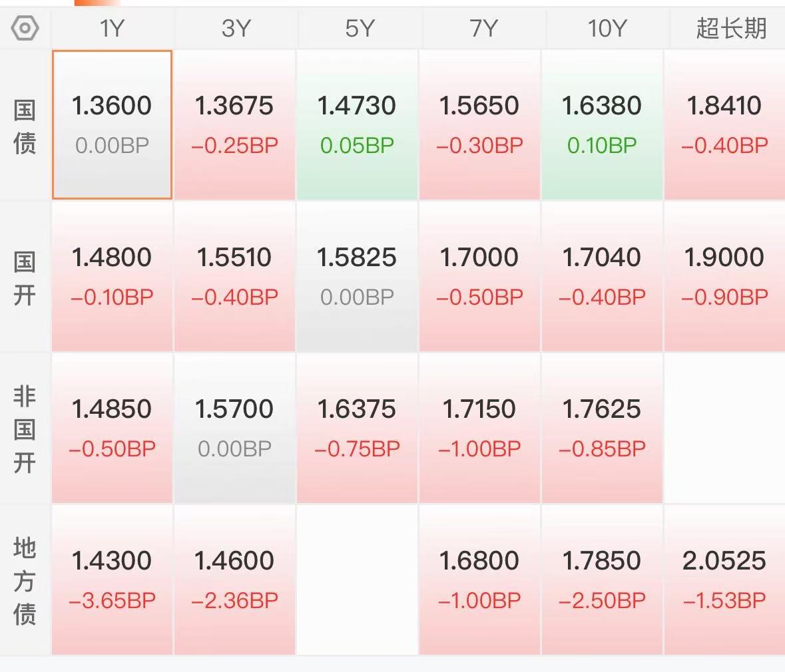785x672 pixels.
Task: Open the hexagon settings icon
Action: pos(25,28)
